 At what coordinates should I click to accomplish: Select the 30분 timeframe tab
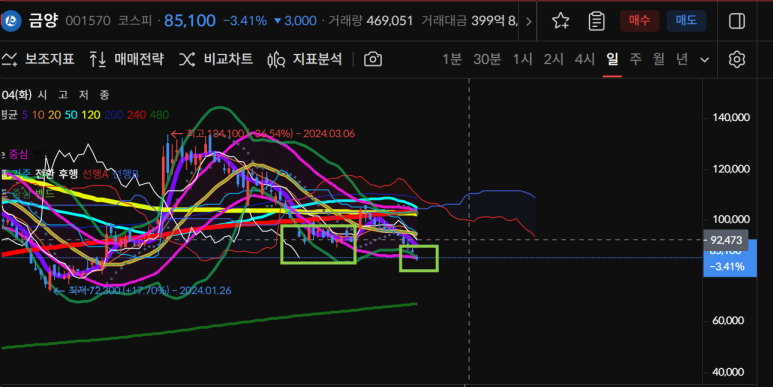(487, 60)
